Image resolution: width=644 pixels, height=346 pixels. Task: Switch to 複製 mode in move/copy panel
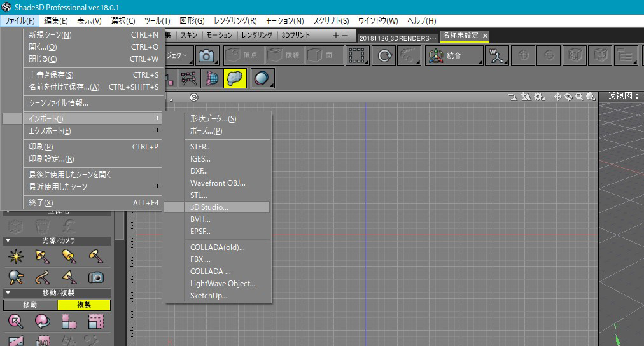[84, 305]
